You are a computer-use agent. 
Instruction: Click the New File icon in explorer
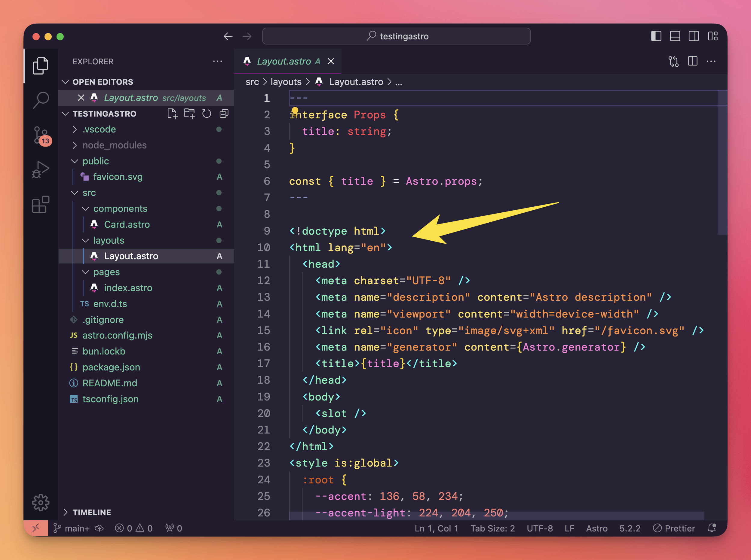point(172,114)
